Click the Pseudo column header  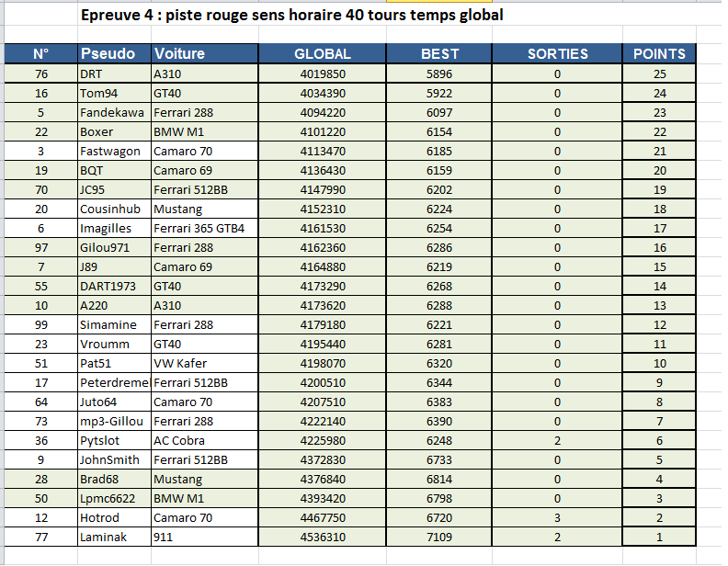114,54
